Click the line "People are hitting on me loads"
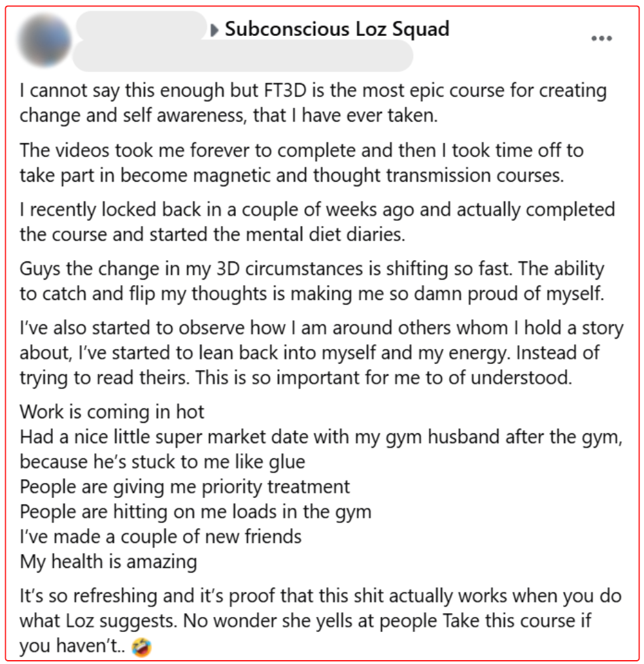Viewport: 644px width, 664px height. click(x=195, y=511)
